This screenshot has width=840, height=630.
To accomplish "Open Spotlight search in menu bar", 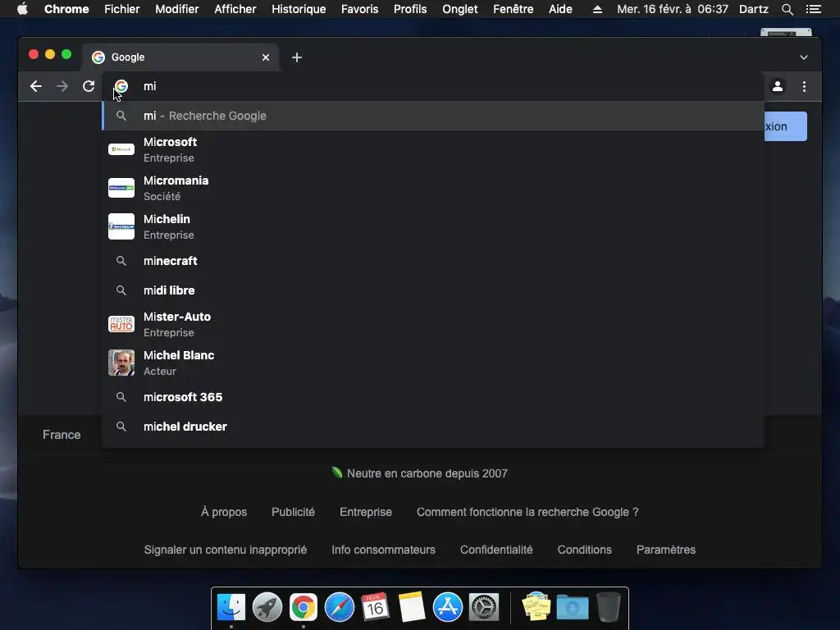I will 787,9.
